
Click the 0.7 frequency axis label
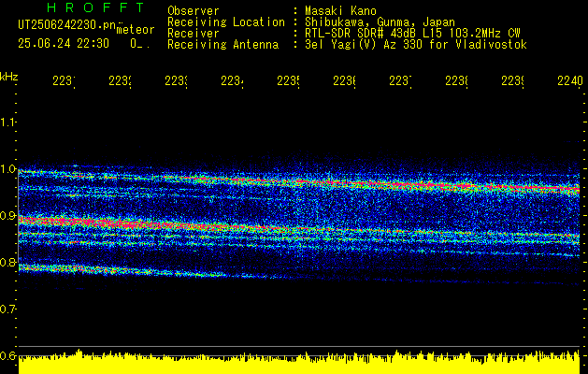point(7,309)
